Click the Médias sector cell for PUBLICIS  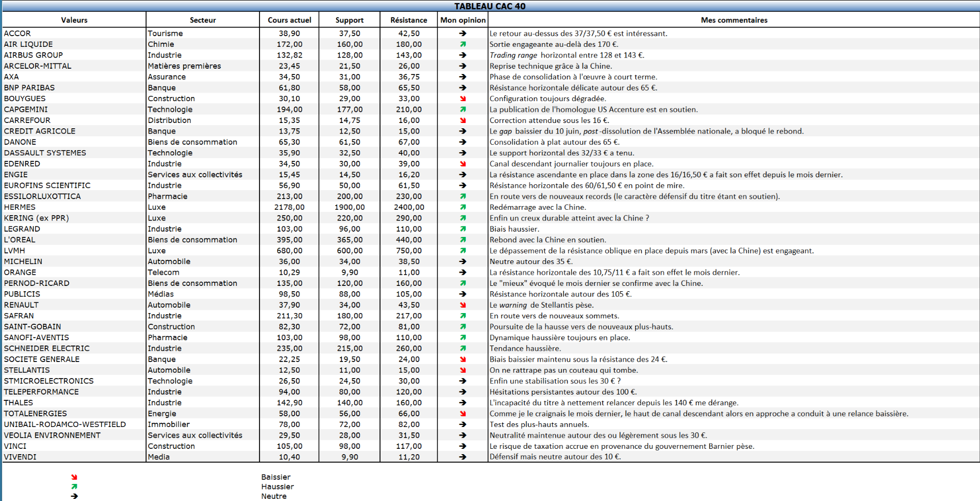click(203, 294)
